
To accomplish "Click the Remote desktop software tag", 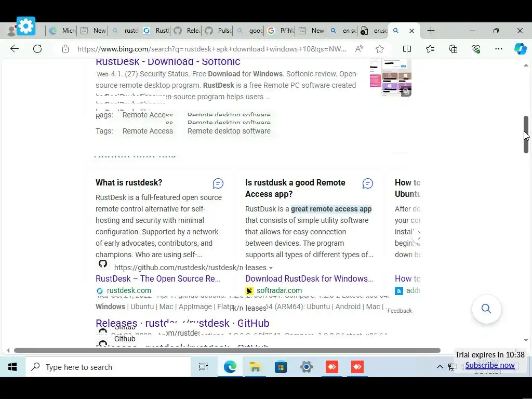I will pyautogui.click(x=229, y=131).
